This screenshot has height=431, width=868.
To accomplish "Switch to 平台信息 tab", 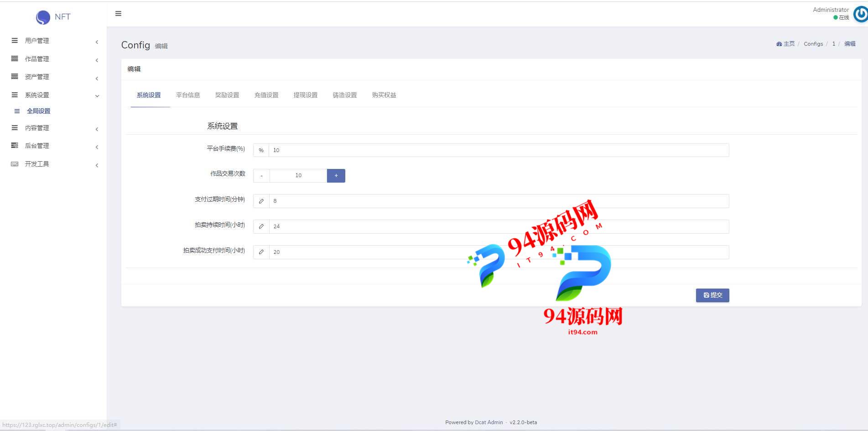I will click(188, 95).
